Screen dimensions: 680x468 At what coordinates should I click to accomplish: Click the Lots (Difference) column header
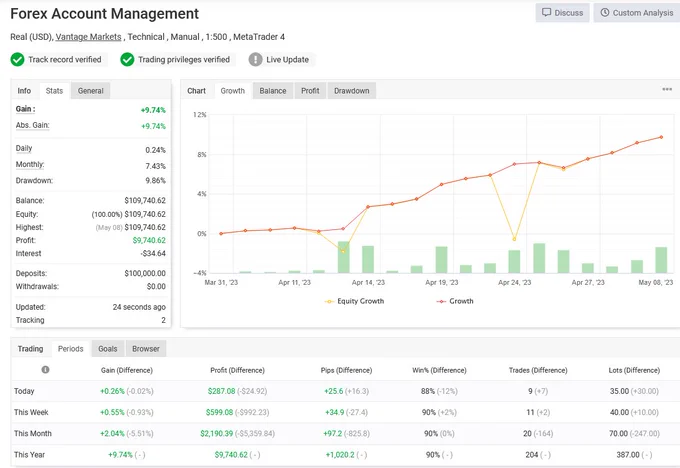tap(634, 370)
